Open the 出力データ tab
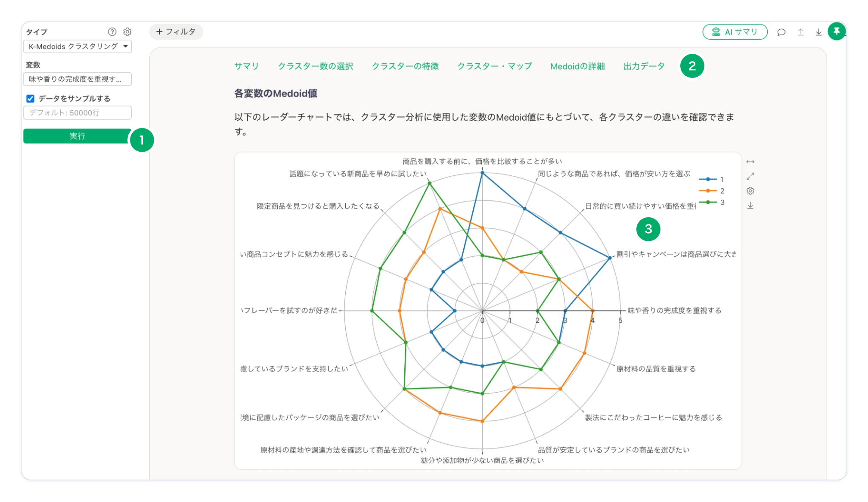868x502 pixels. (x=644, y=66)
